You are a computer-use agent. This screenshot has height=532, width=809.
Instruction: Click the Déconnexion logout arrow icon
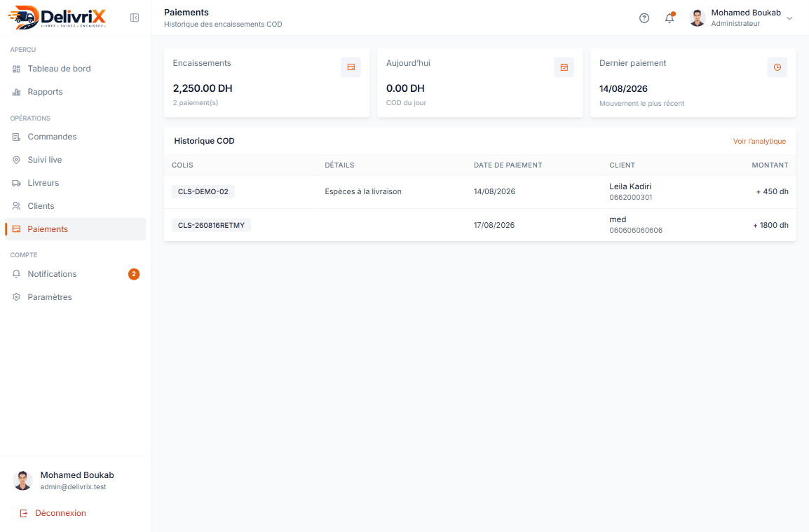coord(24,513)
